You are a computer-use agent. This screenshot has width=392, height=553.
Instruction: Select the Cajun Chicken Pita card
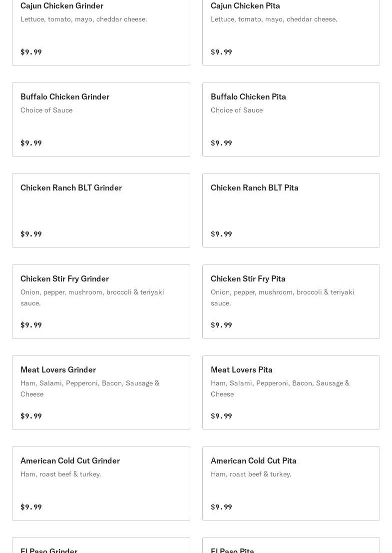245,5
